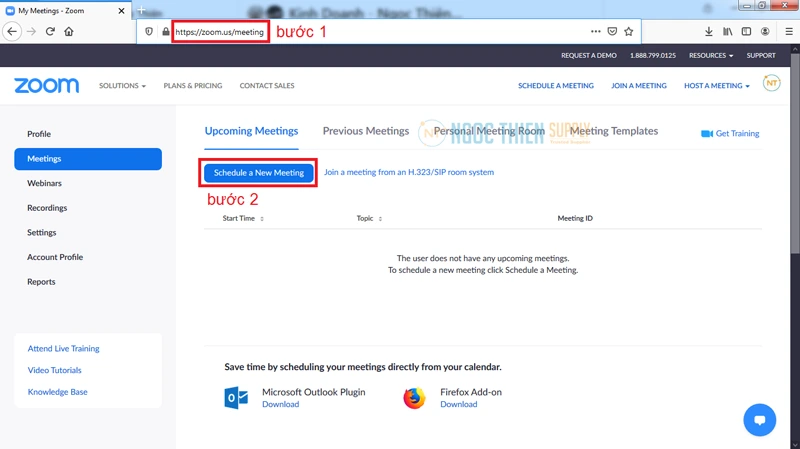
Task: Open the chat help bubble
Action: click(x=759, y=420)
